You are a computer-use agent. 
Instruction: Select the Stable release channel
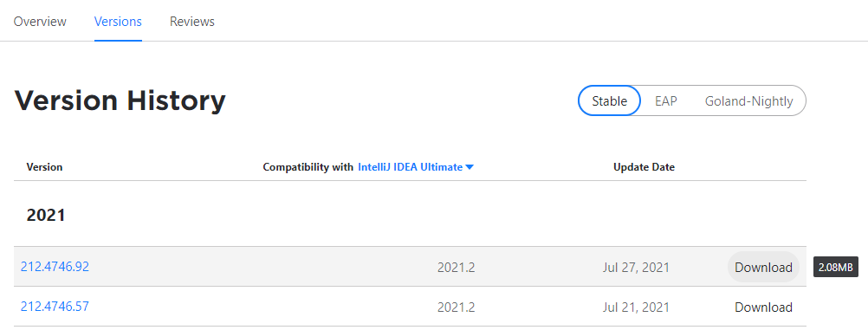click(x=609, y=101)
